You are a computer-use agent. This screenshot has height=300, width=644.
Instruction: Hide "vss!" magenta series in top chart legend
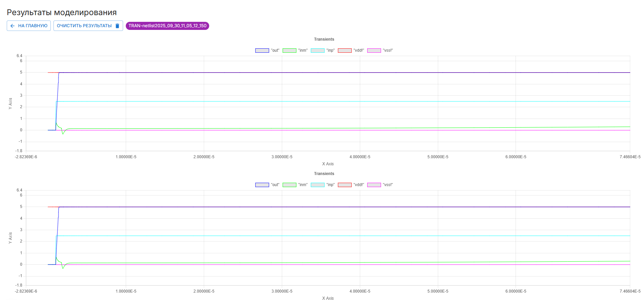tap(374, 50)
